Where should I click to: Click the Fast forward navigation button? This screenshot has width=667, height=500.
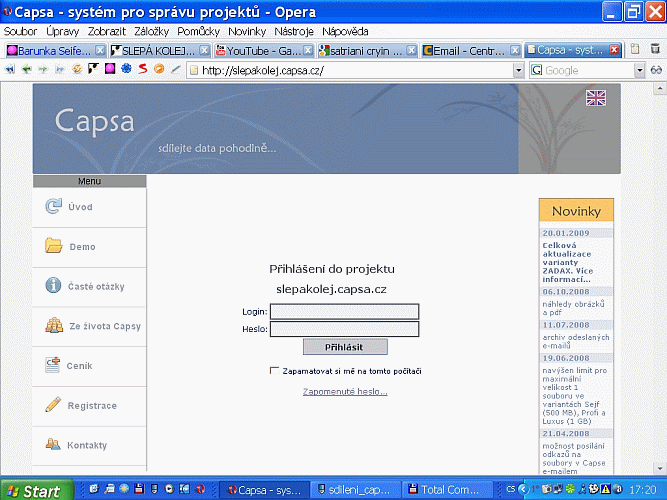tap(60, 69)
